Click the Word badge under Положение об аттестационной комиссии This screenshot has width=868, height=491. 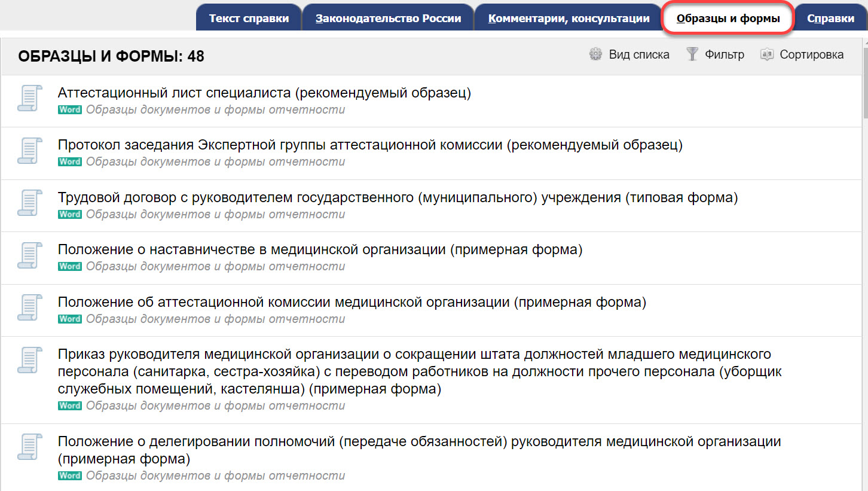(x=70, y=319)
